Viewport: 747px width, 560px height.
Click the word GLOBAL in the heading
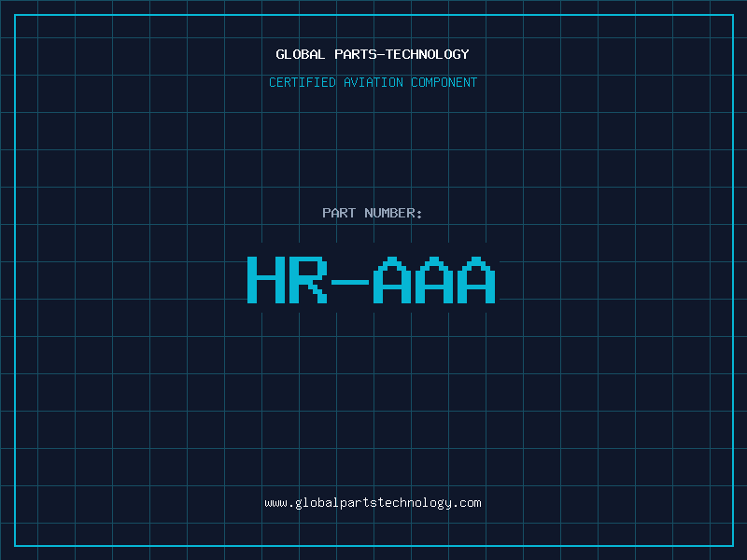click(x=301, y=54)
